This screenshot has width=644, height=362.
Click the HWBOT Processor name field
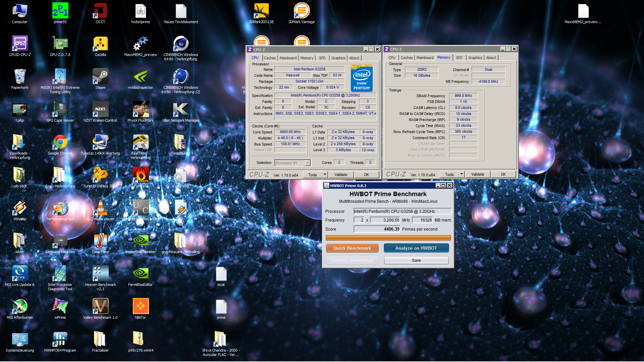coord(402,211)
